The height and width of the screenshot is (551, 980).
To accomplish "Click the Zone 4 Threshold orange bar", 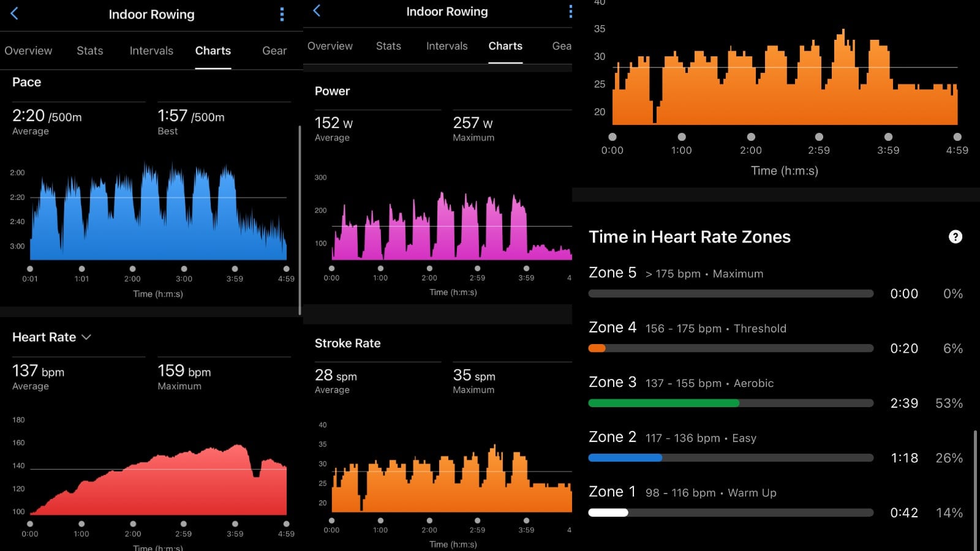I will tap(597, 348).
